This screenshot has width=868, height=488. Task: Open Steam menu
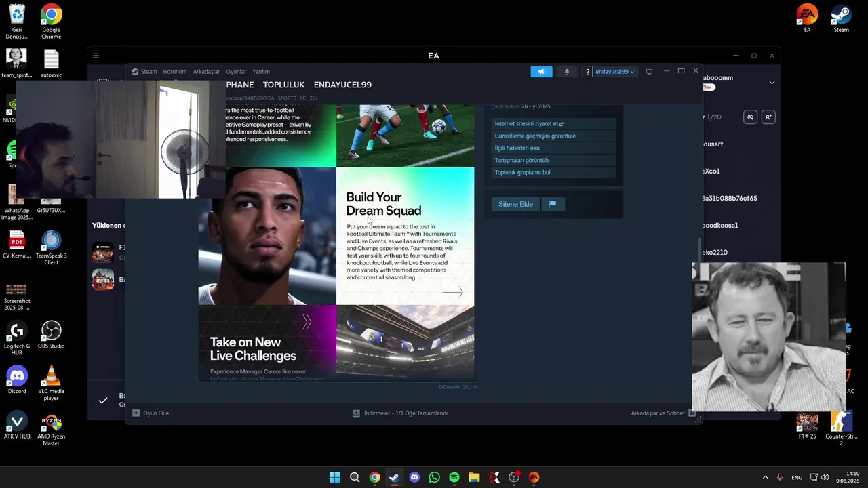click(x=144, y=72)
